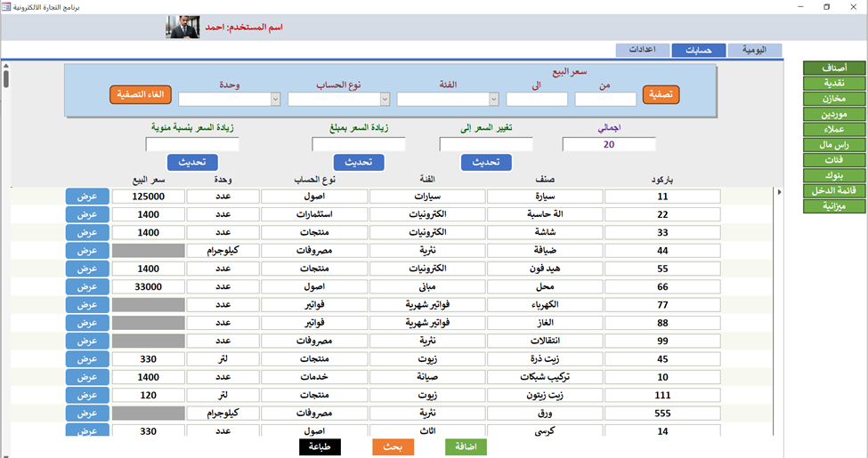
Task: Click the عرض button for the سيارة row
Action: [x=87, y=197]
